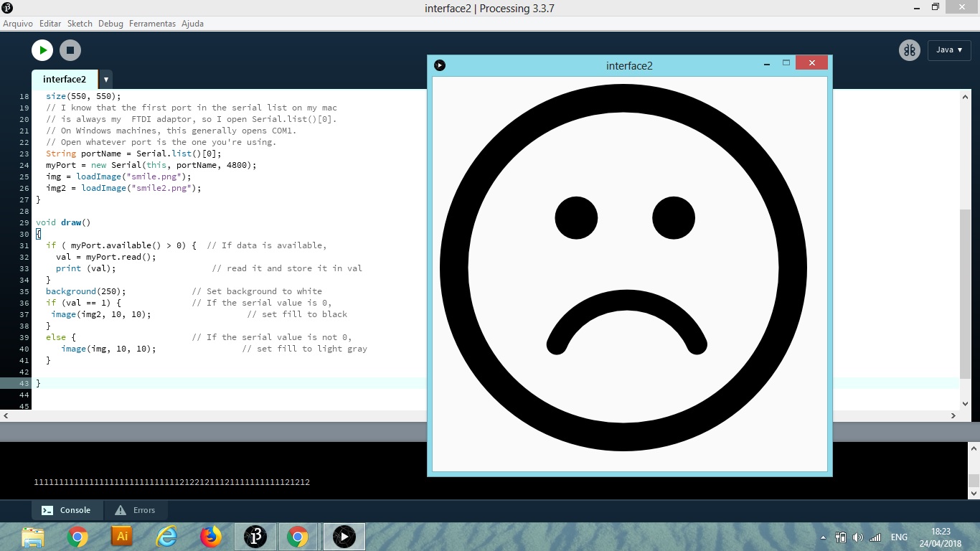Toggle the Debug butterfly icon
This screenshot has width=980, height=551.
coord(910,50)
